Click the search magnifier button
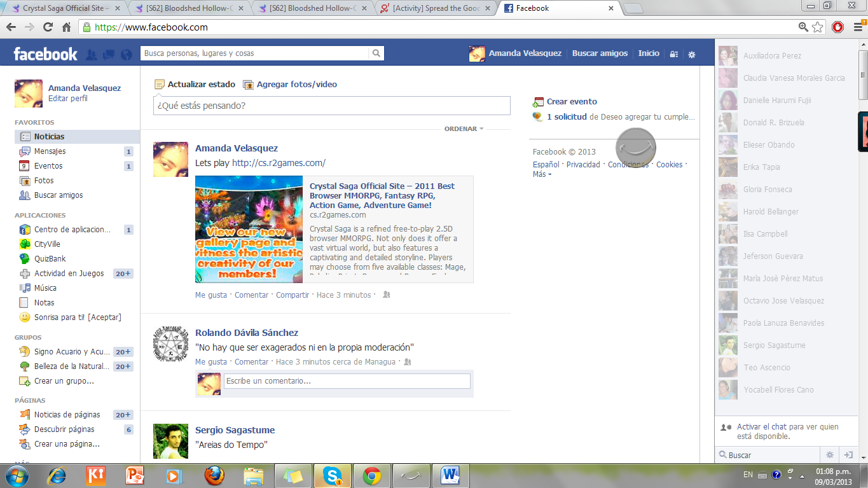Image resolution: width=868 pixels, height=488 pixels. [376, 53]
